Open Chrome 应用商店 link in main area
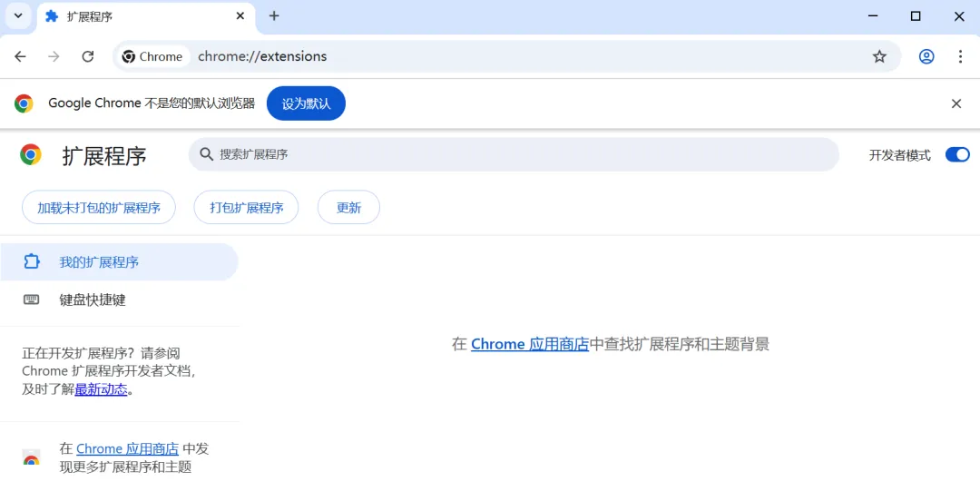The image size is (980, 501). coord(530,344)
